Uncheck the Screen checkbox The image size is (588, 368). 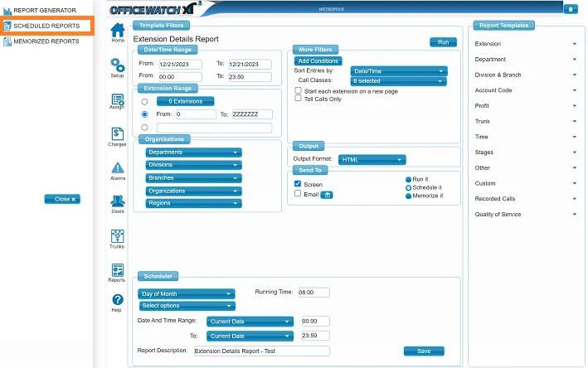(x=298, y=184)
